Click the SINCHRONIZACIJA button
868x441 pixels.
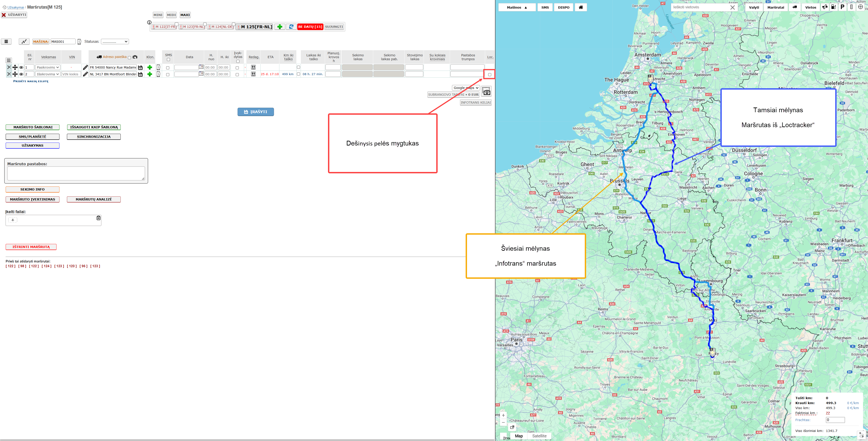[x=94, y=137]
